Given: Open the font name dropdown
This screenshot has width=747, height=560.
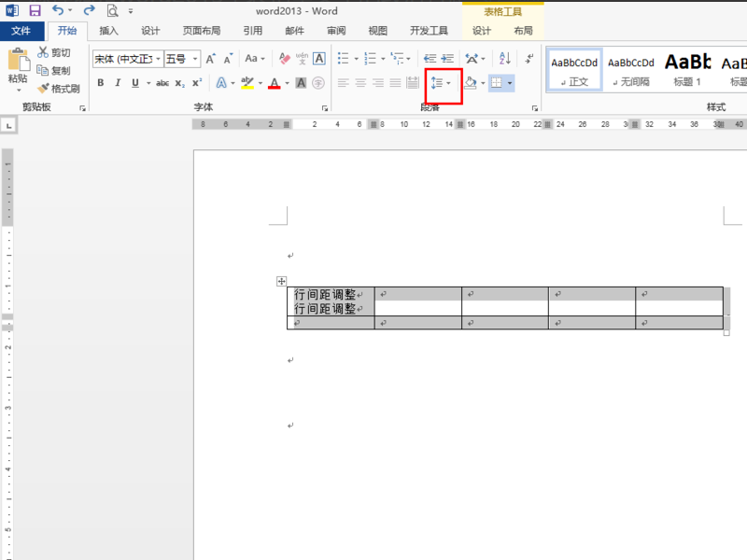Looking at the screenshot, I should tap(158, 59).
